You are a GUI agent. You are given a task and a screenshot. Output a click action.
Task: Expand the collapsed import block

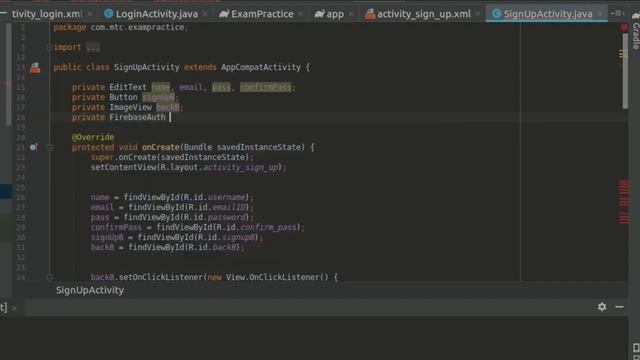click(x=49, y=47)
